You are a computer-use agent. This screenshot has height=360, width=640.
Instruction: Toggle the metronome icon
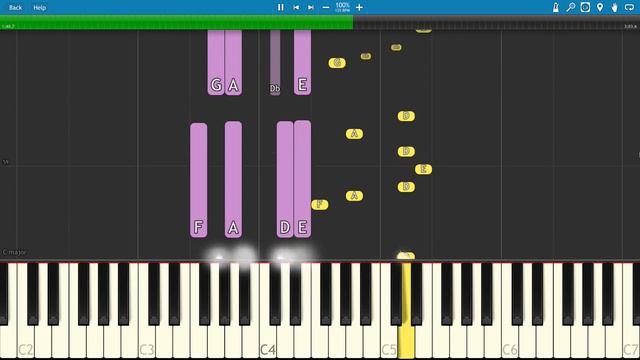(556, 7)
